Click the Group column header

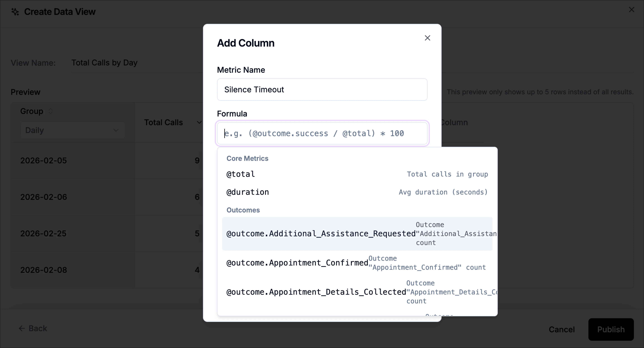[32, 111]
